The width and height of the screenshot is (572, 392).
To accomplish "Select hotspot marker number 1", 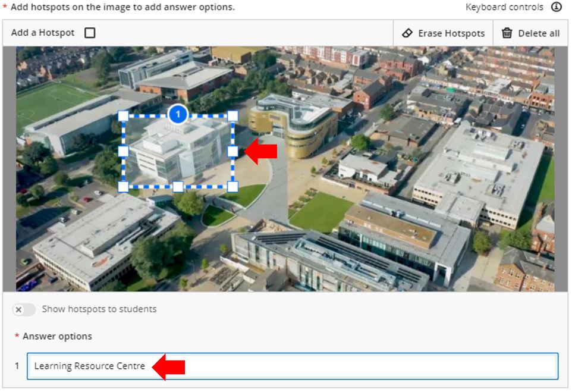I will click(x=178, y=114).
